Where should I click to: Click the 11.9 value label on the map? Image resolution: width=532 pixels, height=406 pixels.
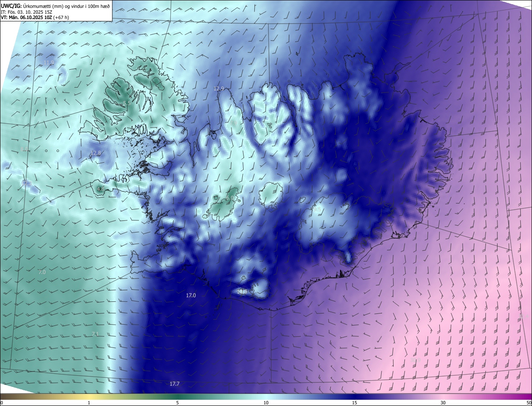pyautogui.click(x=49, y=63)
